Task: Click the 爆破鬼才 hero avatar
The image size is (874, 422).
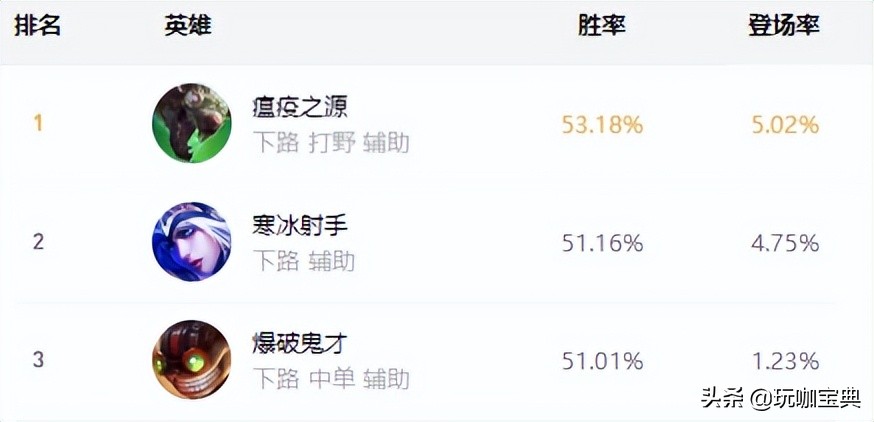Action: coord(192,360)
